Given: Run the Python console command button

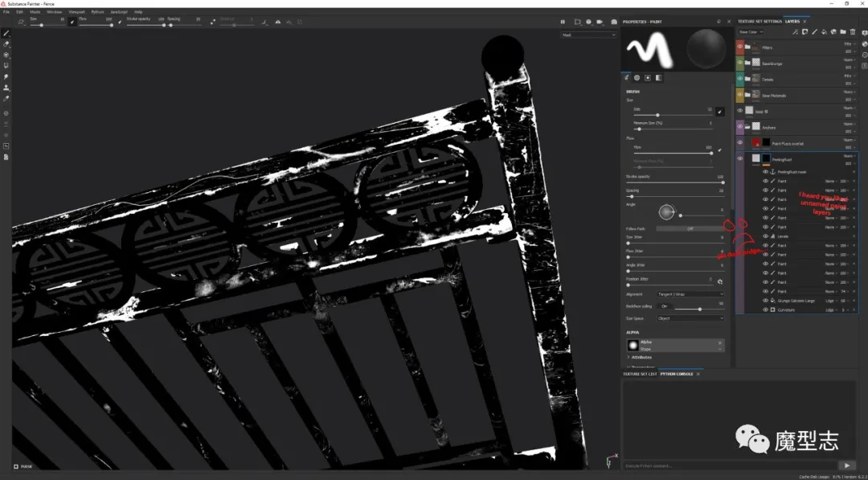Looking at the screenshot, I should 847,466.
